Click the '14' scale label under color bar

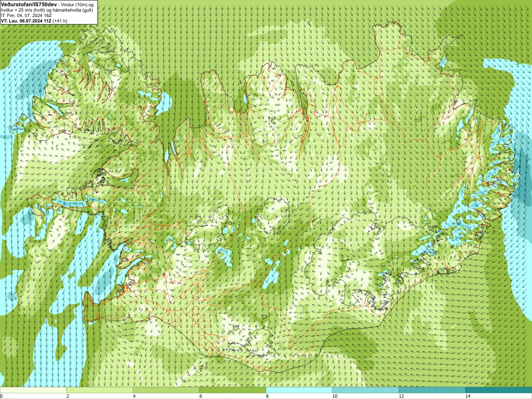tap(468, 396)
